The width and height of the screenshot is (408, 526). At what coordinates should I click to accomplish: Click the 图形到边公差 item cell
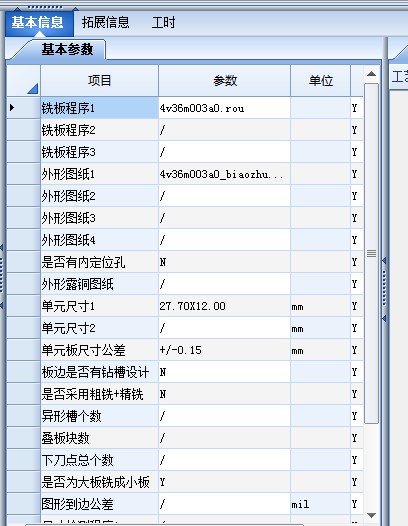tap(99, 504)
